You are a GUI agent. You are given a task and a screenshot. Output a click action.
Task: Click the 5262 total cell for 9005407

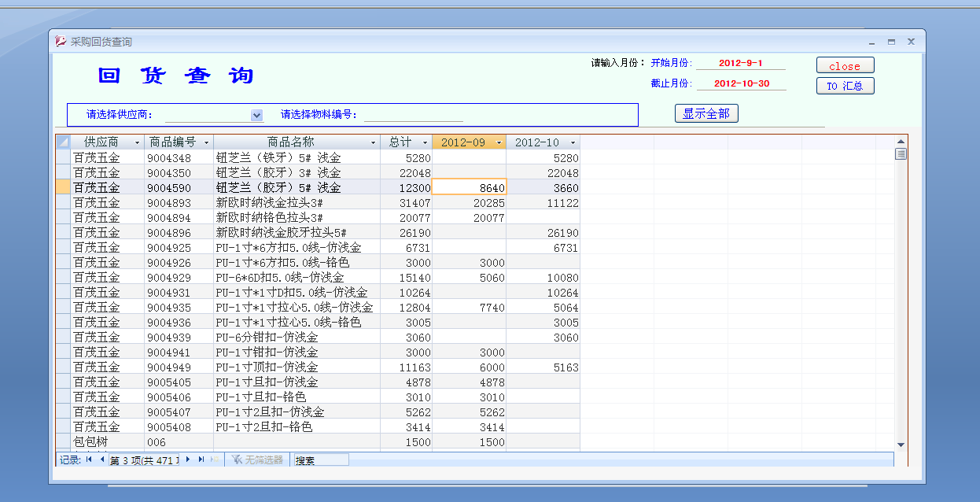[x=406, y=412]
